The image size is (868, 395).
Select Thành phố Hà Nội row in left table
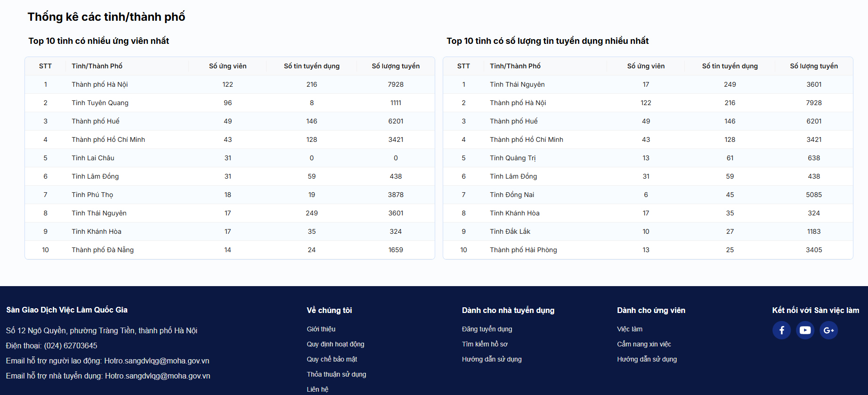pos(100,84)
